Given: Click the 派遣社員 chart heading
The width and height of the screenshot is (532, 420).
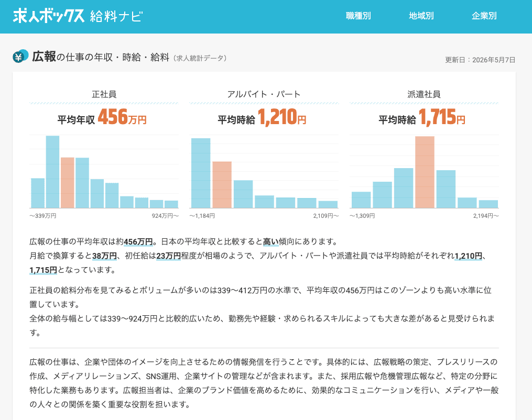Looking at the screenshot, I should 424,94.
